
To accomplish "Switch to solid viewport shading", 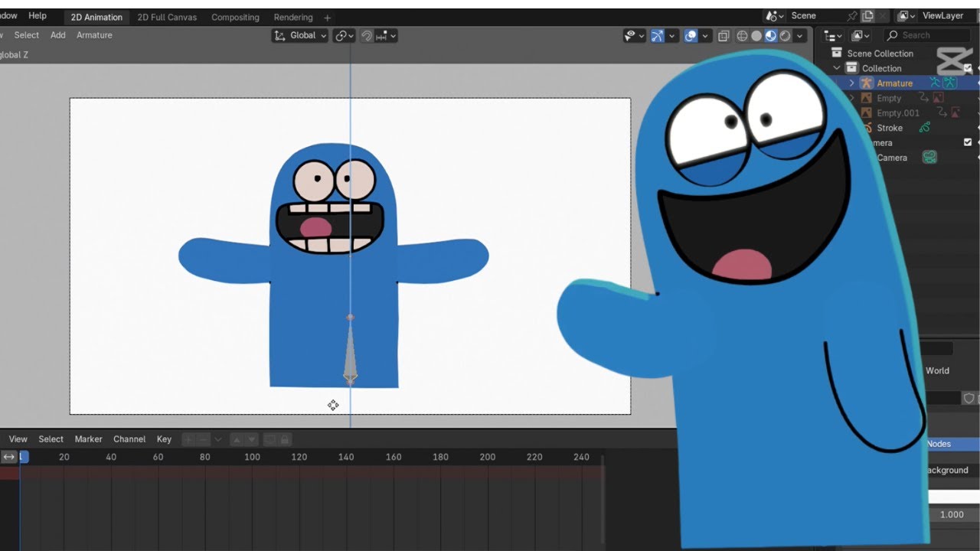I will pyautogui.click(x=756, y=35).
